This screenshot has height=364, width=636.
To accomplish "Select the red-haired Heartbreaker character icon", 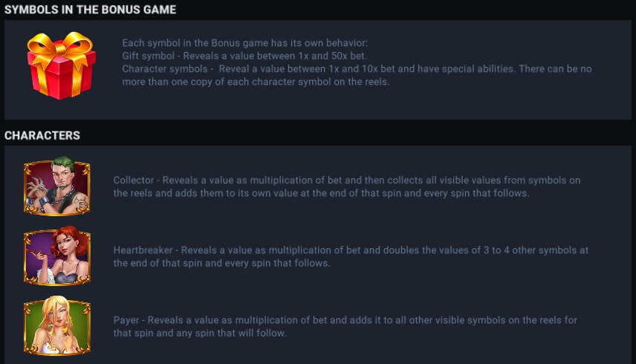I will (x=56, y=256).
